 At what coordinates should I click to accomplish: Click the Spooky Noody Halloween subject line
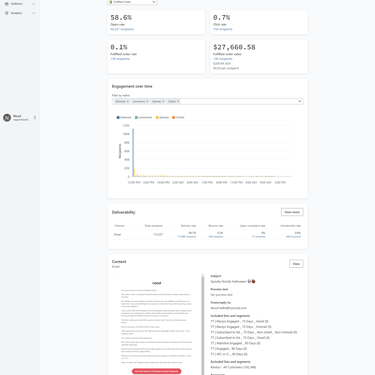(233, 281)
